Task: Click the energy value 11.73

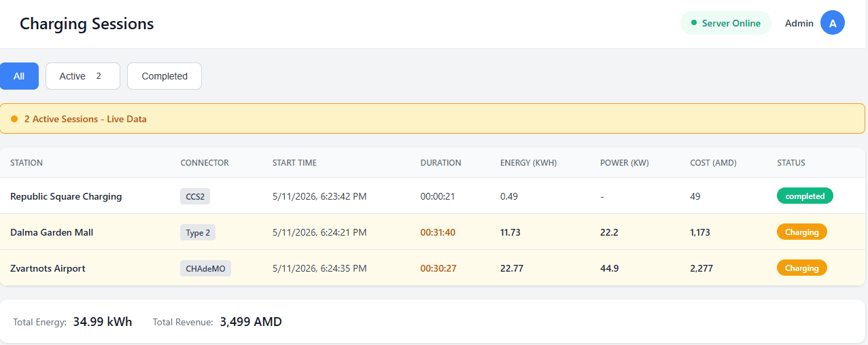Action: 510,232
